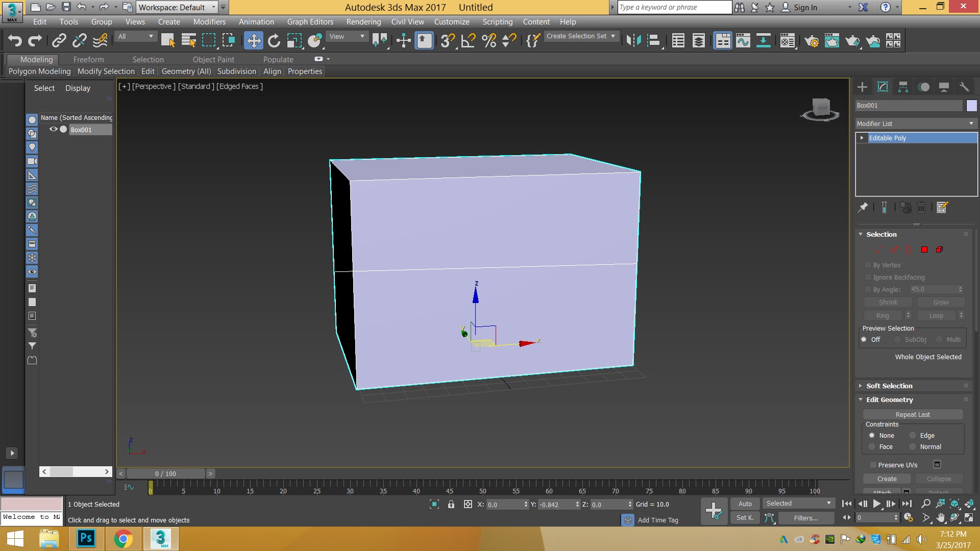Select the Select and Move tool

point(254,41)
